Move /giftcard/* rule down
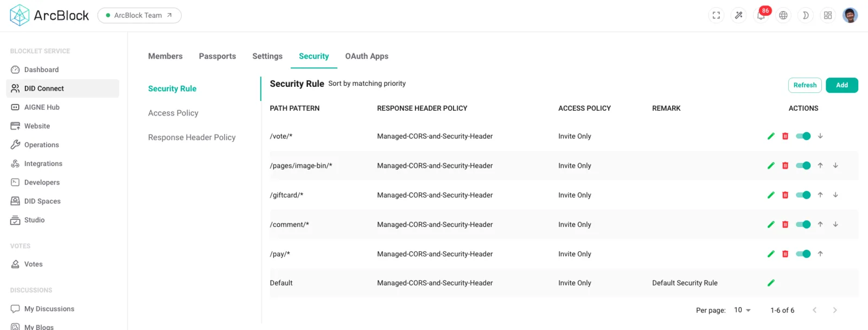Image resolution: width=868 pixels, height=330 pixels. [x=835, y=195]
